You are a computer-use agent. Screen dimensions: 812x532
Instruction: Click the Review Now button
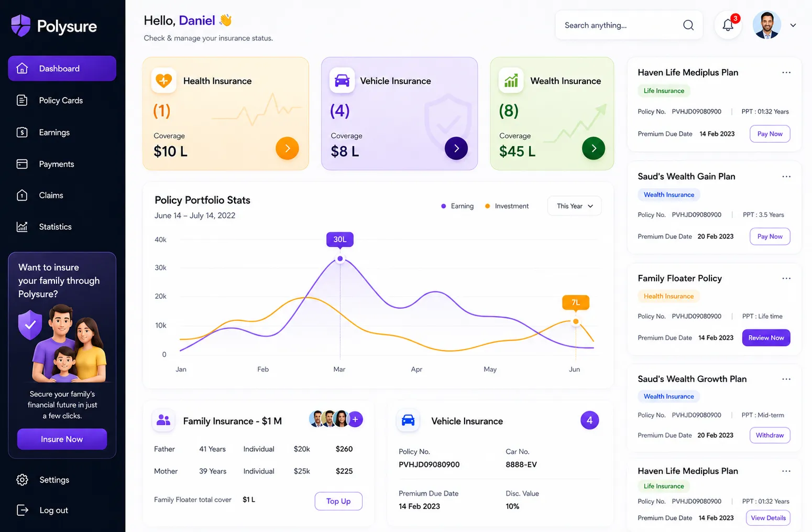766,338
